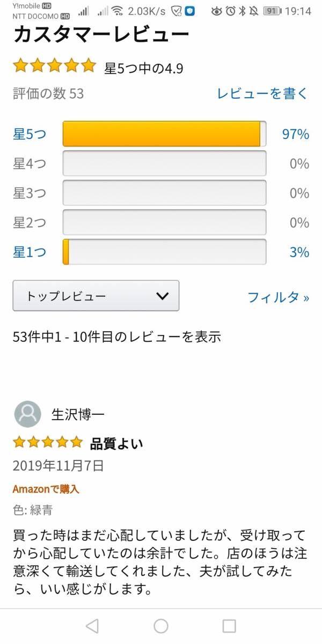
Task: Open the review titled 品質よい
Action: tap(116, 444)
